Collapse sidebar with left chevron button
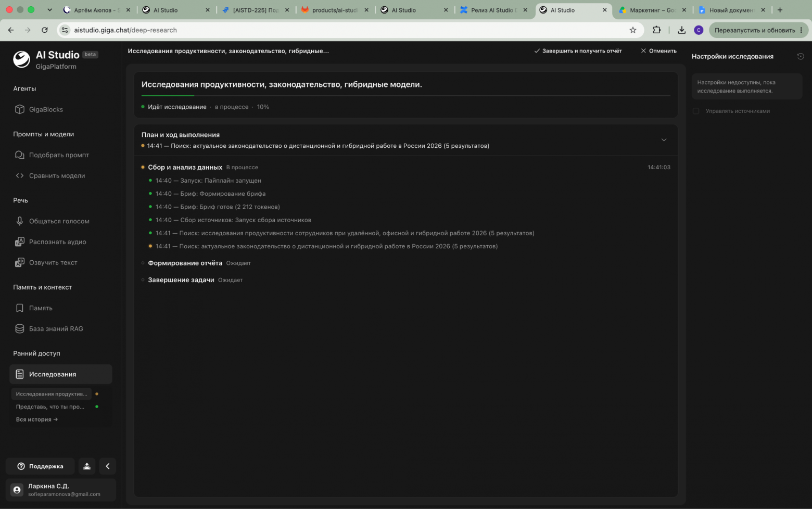The height and width of the screenshot is (509, 812). tap(108, 466)
